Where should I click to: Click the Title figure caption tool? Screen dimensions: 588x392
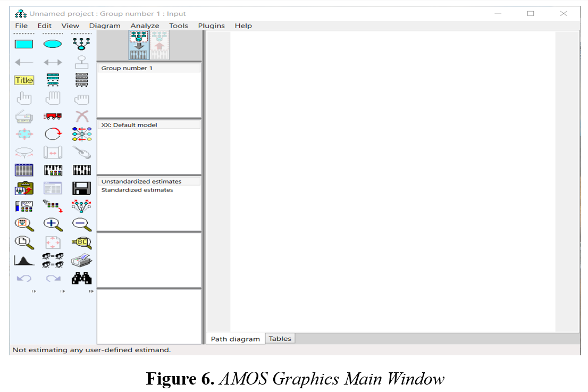(x=23, y=80)
